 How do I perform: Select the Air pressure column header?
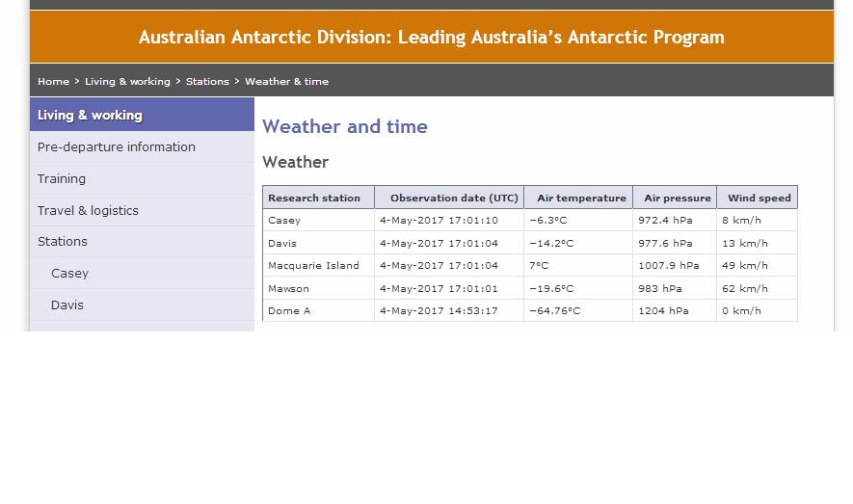pyautogui.click(x=675, y=198)
